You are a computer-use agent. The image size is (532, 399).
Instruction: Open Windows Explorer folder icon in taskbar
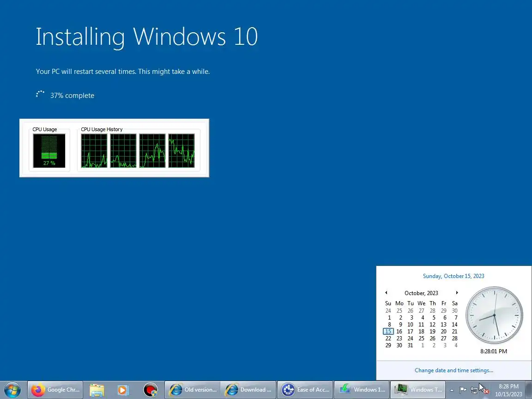[x=97, y=390]
